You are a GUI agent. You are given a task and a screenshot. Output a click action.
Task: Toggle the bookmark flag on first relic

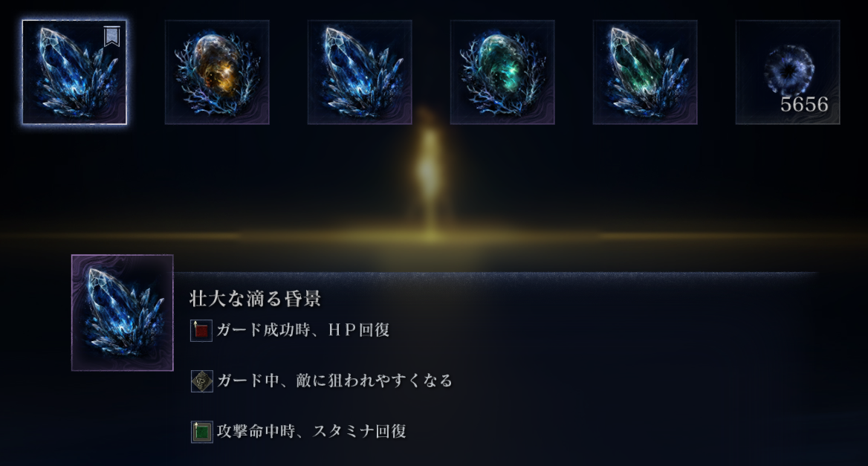pos(111,36)
